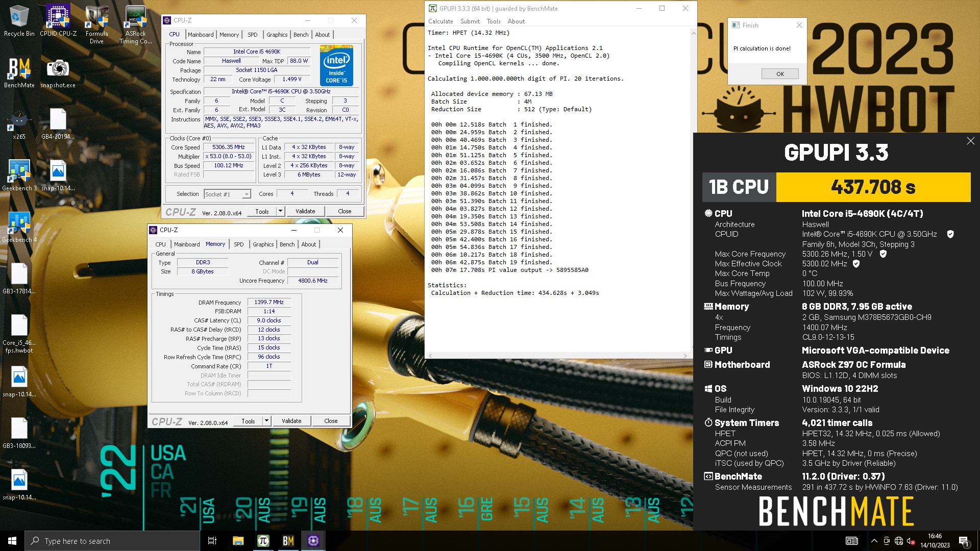Open Tools dropdown arrow in lower CPU-Z window
980x551 pixels.
(266, 421)
